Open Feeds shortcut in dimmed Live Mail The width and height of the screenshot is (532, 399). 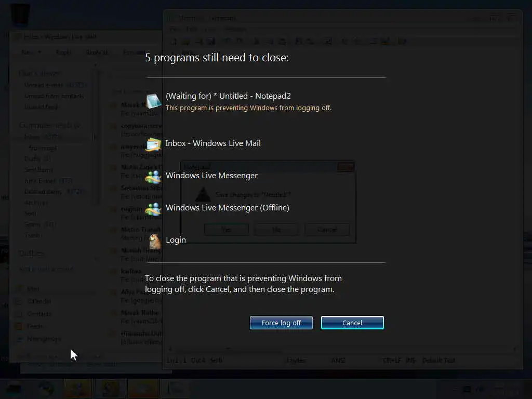(30, 326)
